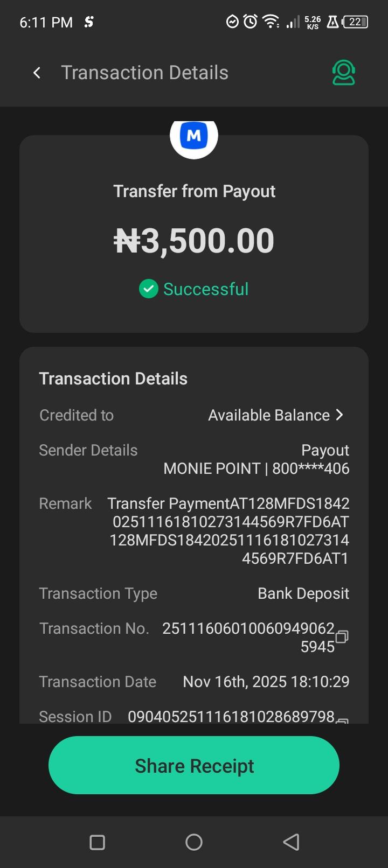Tap the Bank Deposit transaction type

point(303,593)
